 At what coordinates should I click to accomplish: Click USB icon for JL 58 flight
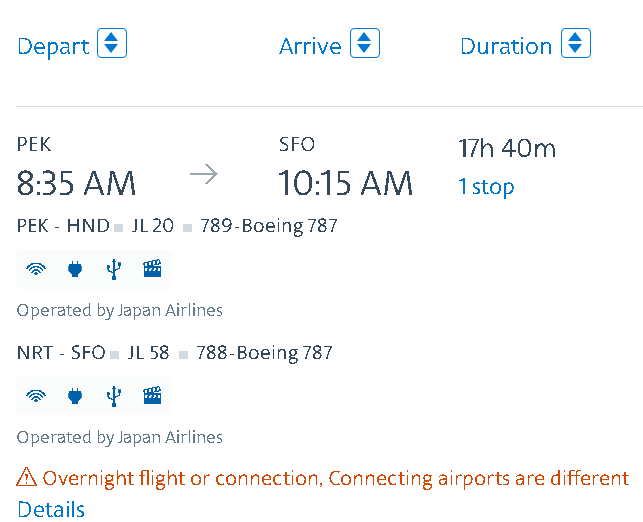[113, 395]
